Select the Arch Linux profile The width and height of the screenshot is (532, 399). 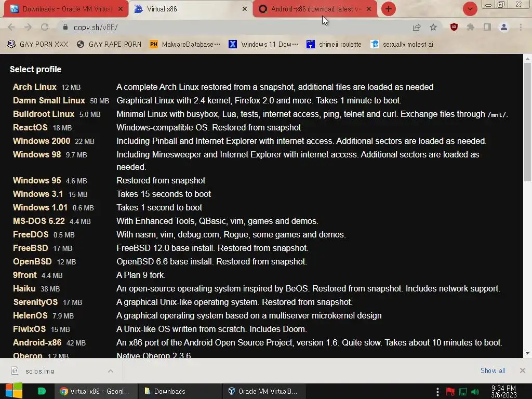[x=35, y=87]
